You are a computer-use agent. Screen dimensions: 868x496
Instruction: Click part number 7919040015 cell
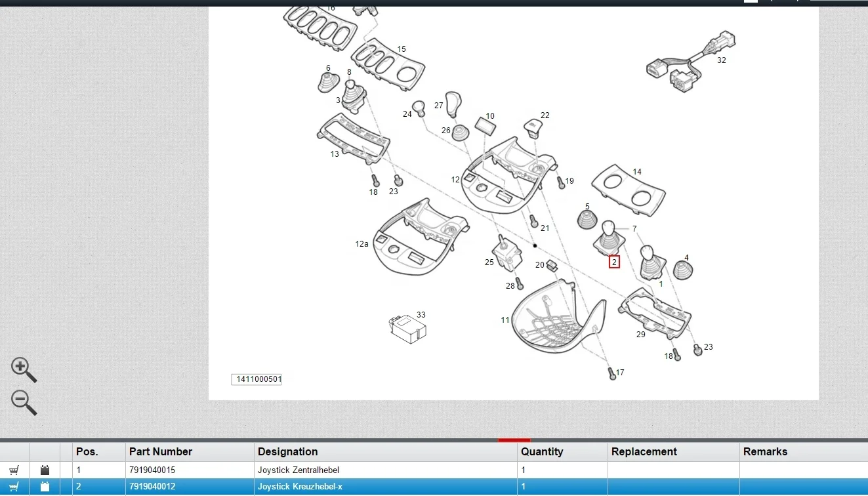coord(152,470)
